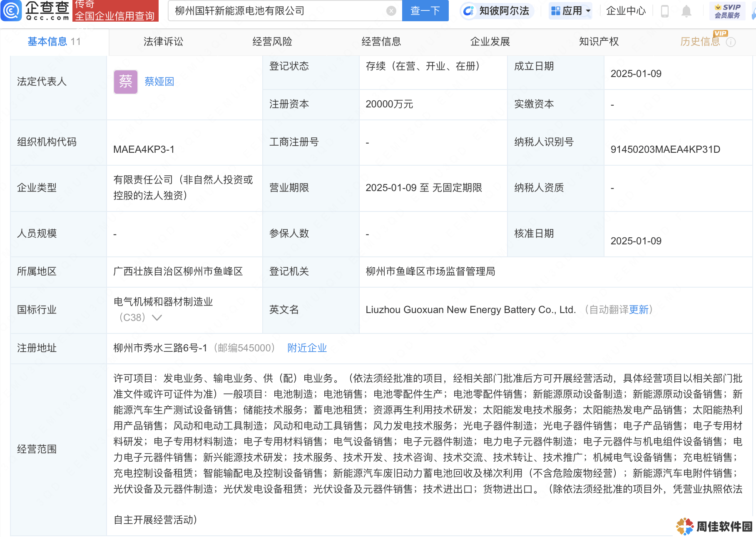
Task: Open SVIP member services icon
Action: click(727, 11)
